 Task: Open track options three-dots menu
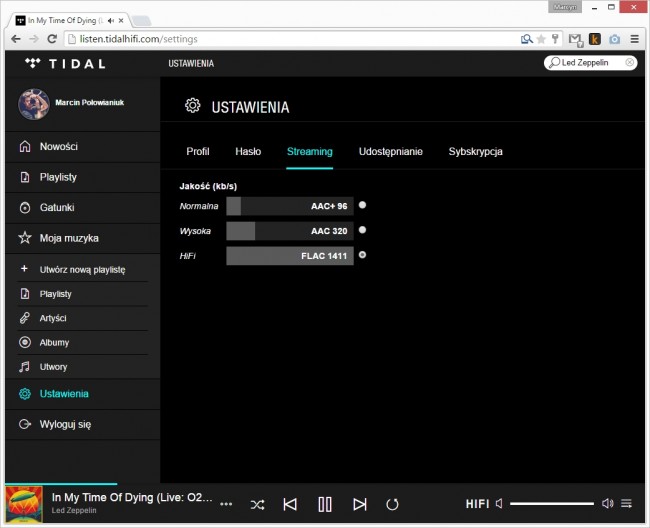click(226, 504)
